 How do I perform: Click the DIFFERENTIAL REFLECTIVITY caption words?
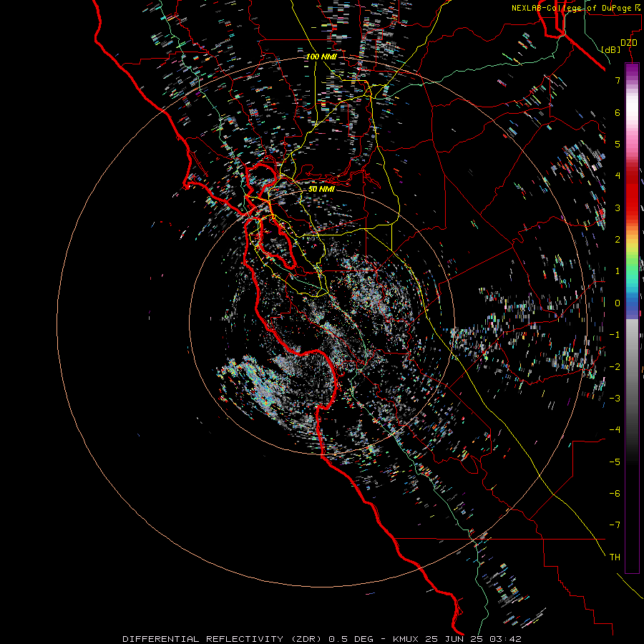click(203, 639)
